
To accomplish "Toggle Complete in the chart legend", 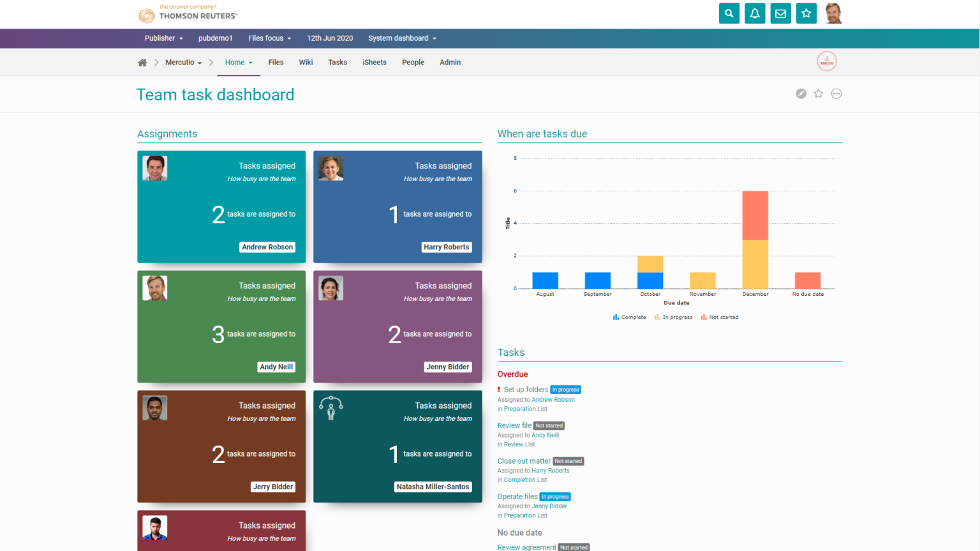I will 629,317.
